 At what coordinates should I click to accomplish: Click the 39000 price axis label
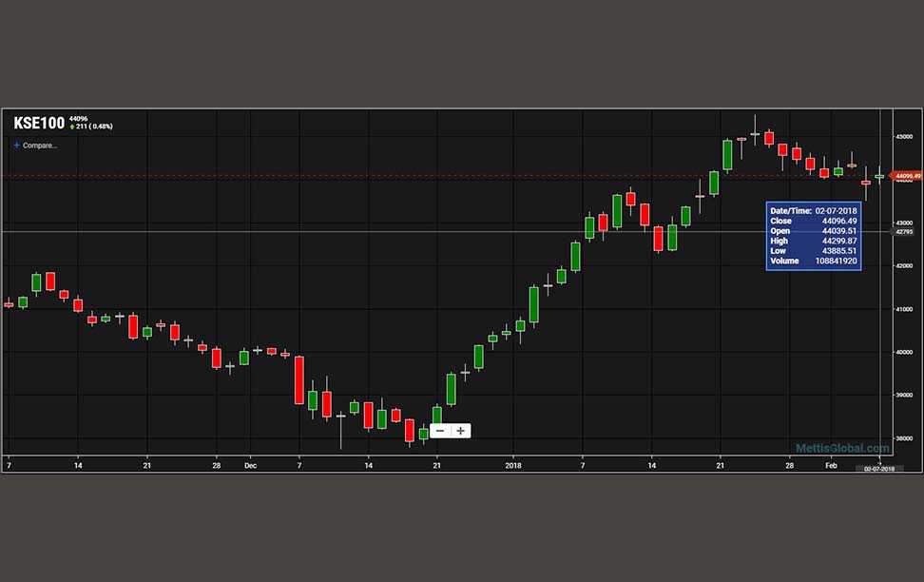tap(904, 395)
